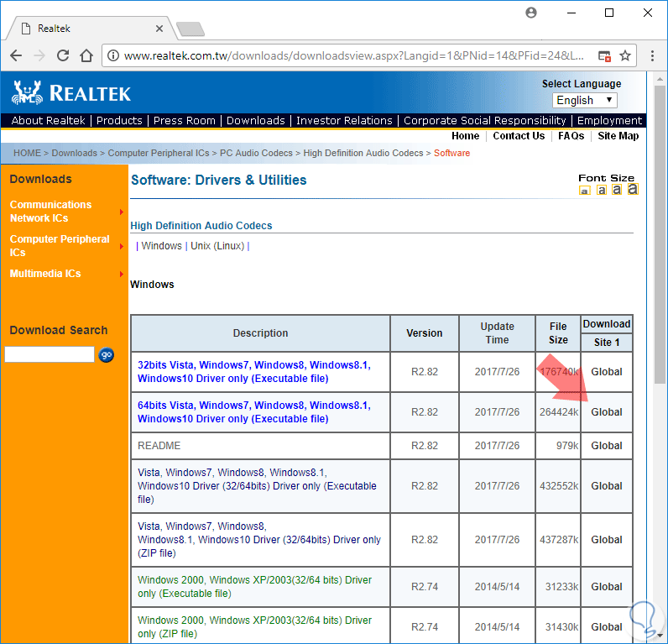The width and height of the screenshot is (668, 644).
Task: Open the Employment menu
Action: pos(609,121)
